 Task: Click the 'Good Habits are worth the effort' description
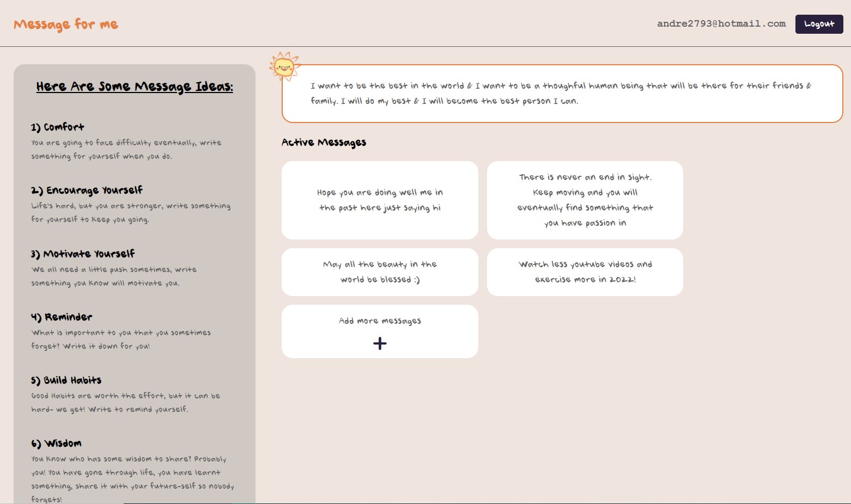pos(126,402)
